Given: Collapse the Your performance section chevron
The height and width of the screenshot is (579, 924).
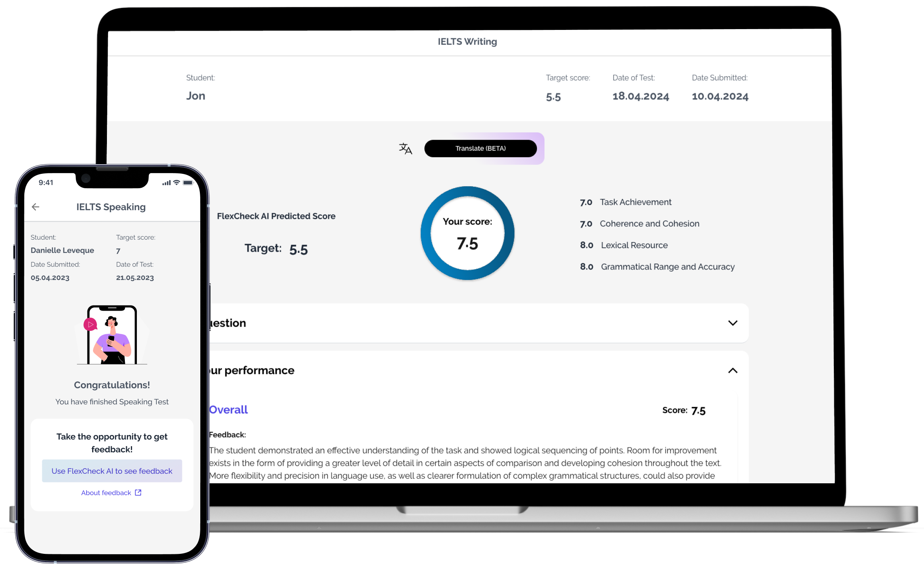Looking at the screenshot, I should [732, 370].
